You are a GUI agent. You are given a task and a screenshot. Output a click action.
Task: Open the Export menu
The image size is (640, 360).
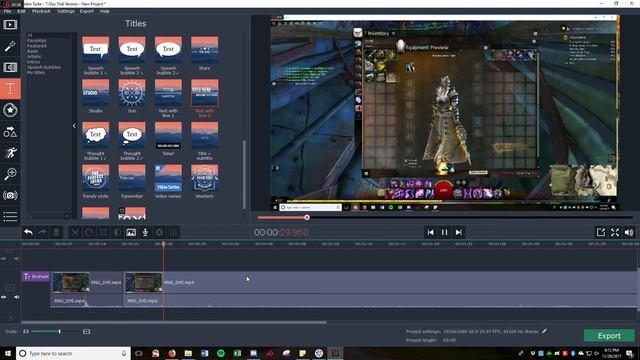point(87,11)
